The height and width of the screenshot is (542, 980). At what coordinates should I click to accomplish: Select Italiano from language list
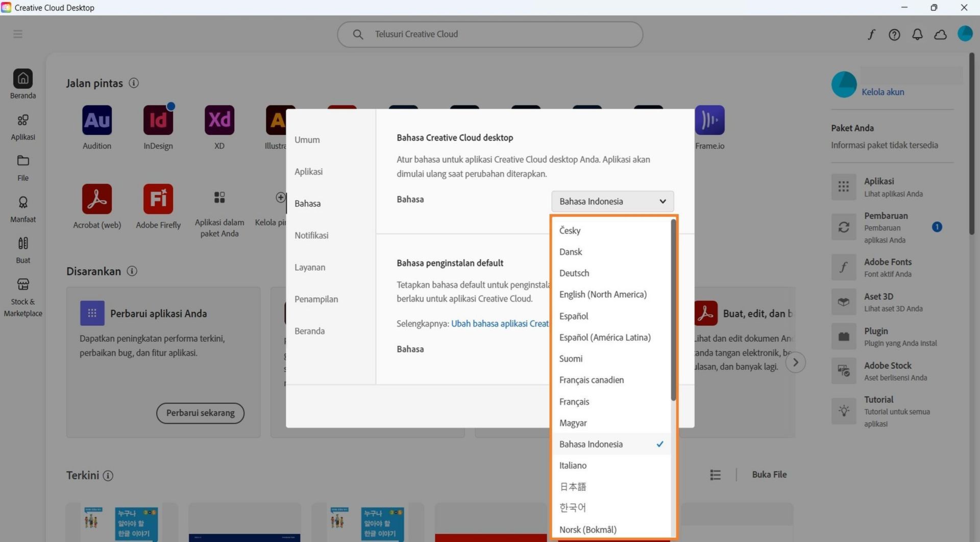611,465
